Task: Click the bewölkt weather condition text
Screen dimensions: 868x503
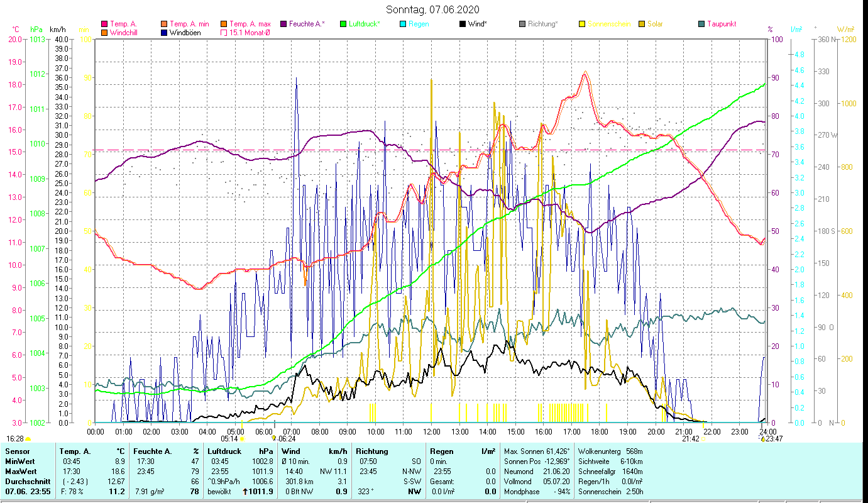Action: (x=221, y=492)
